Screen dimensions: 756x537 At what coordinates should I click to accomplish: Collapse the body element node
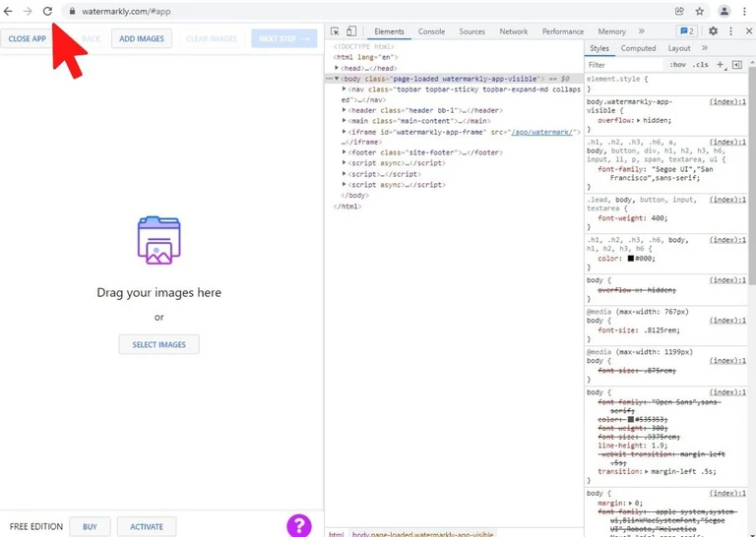(x=337, y=79)
